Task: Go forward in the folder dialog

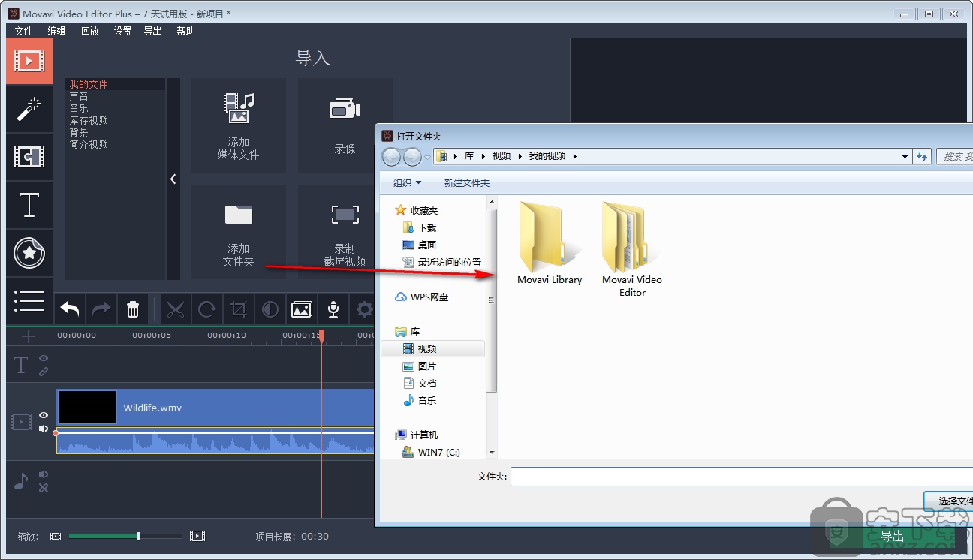Action: coord(413,157)
